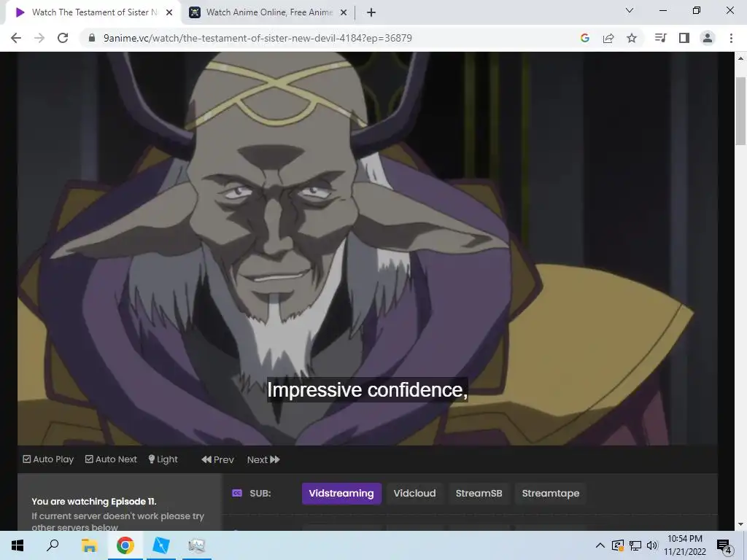Skip to Next episode
747x560 pixels.
[263, 459]
